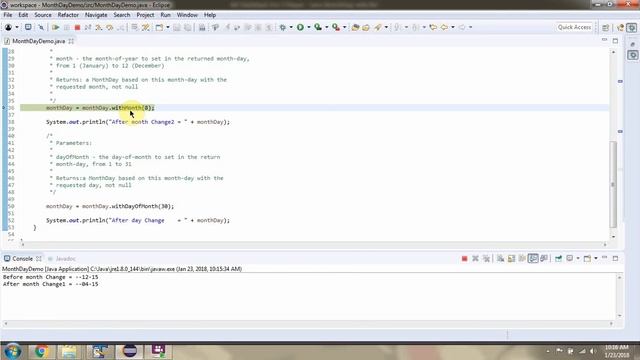This screenshot has width=640, height=360.
Task: Switch to the Java perspective icon
Action: (x=621, y=27)
